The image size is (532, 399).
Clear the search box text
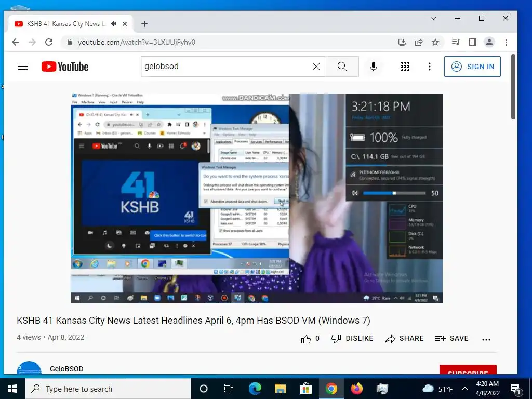click(x=316, y=66)
